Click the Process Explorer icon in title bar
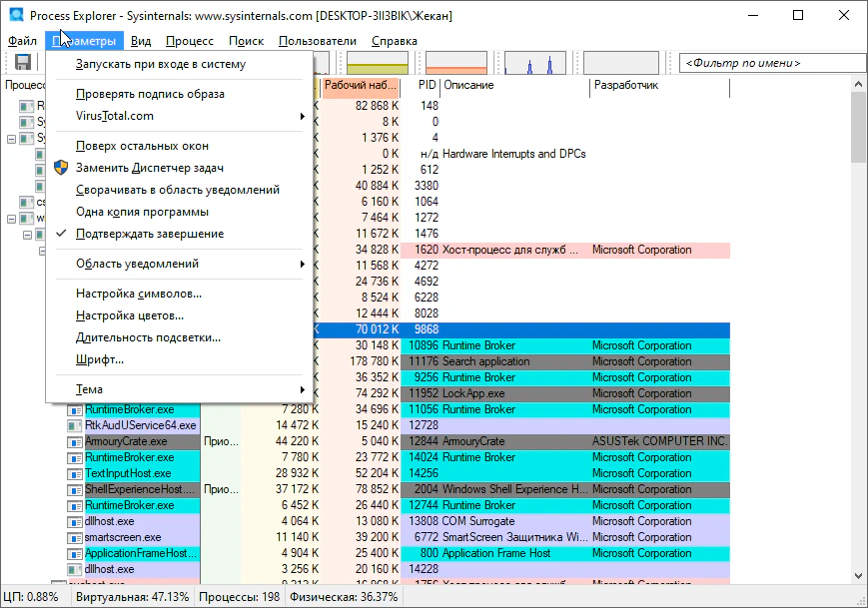 tap(15, 15)
